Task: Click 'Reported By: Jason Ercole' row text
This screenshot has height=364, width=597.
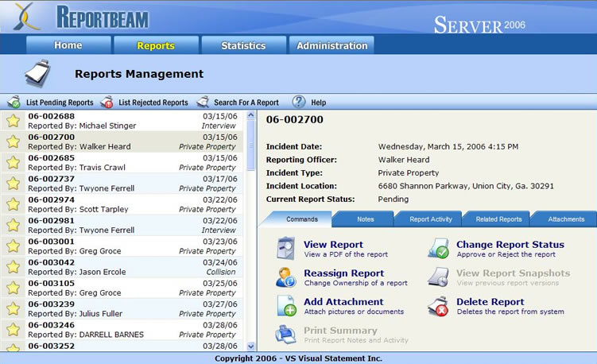Action: (x=77, y=272)
